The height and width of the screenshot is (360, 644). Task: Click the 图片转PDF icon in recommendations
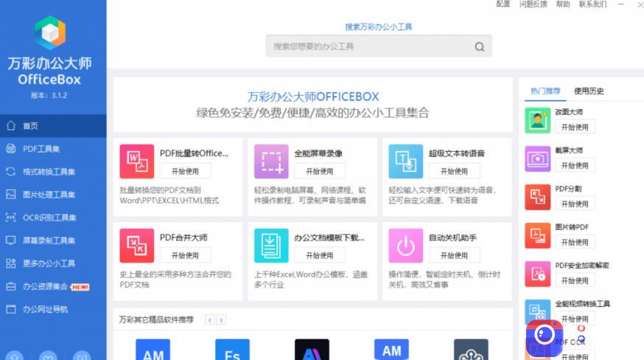[x=538, y=236]
